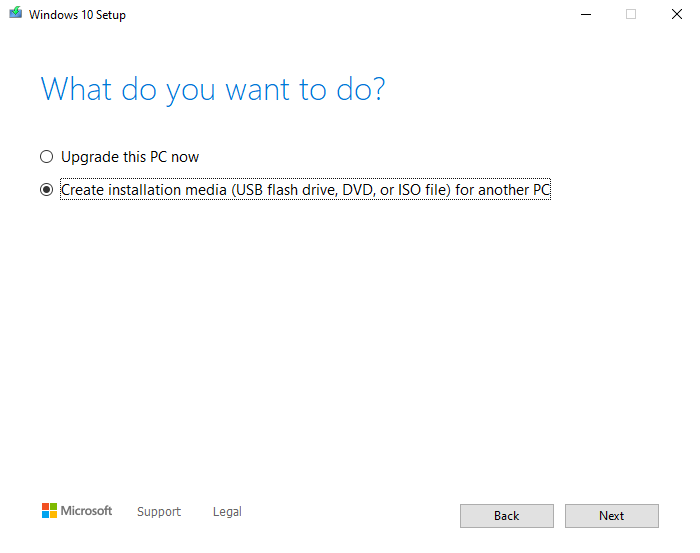Click the Microsoft four-color logo squares
This screenshot has height=553, width=700.
[49, 511]
